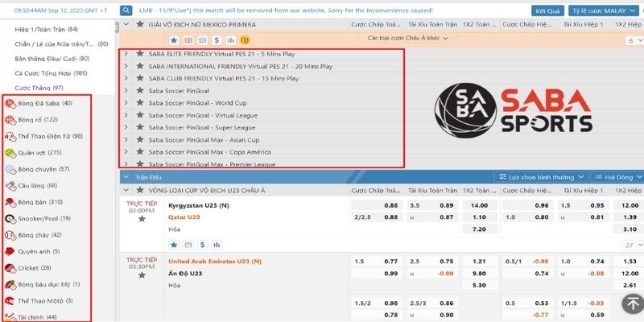Image resolution: width=644 pixels, height=322 pixels.
Task: Click the 27 more-markets counter
Action: pyautogui.click(x=633, y=246)
